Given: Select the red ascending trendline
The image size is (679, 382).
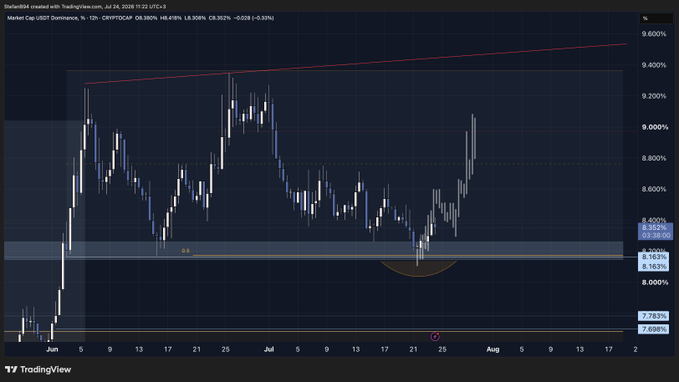Looking at the screenshot, I should click(355, 64).
